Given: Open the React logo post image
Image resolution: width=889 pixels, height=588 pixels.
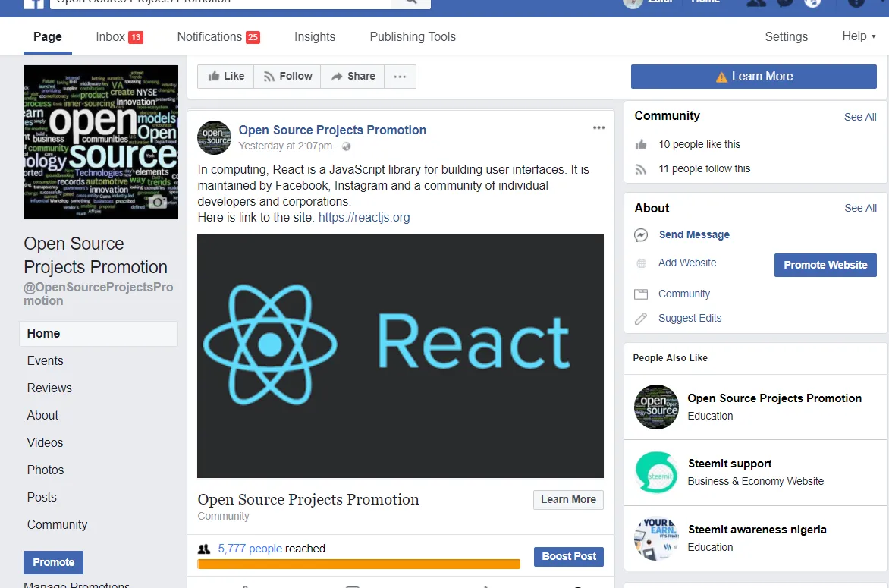Looking at the screenshot, I should pos(401,356).
